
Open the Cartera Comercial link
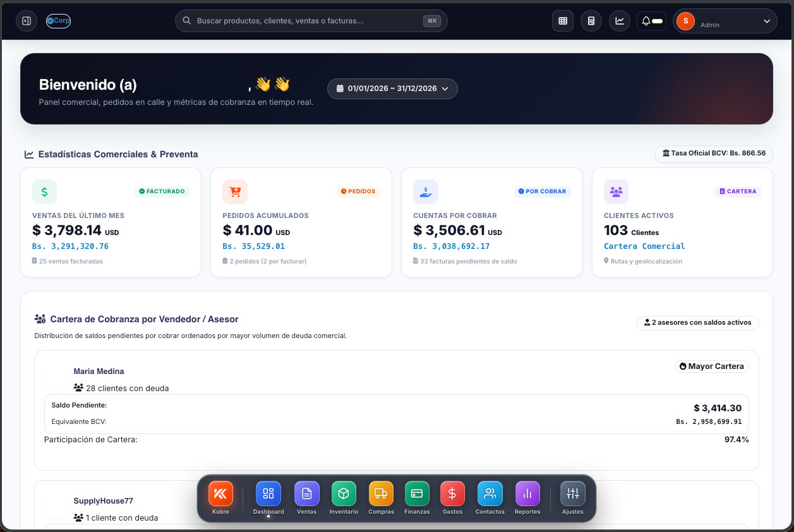pyautogui.click(x=644, y=246)
